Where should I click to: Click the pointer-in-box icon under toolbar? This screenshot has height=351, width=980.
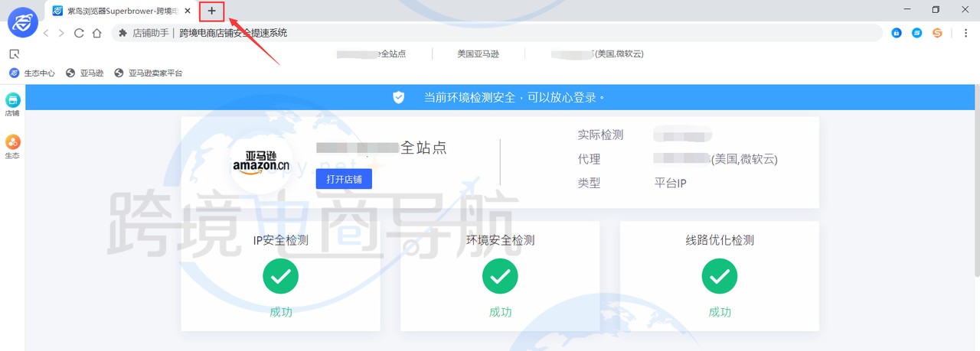pos(14,54)
